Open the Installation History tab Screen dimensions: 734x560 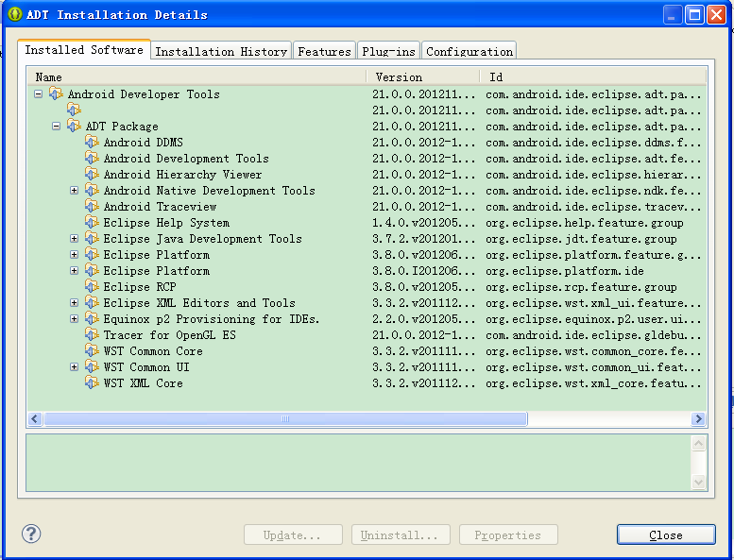tap(221, 51)
